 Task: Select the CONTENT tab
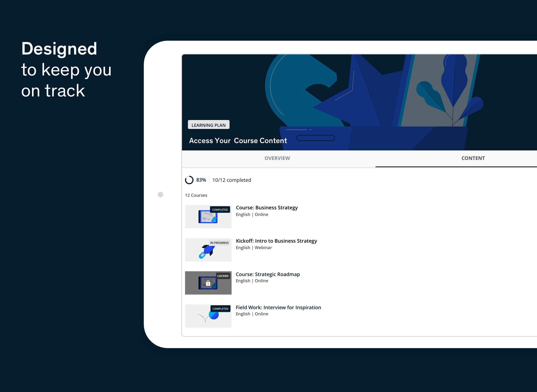pos(473,158)
